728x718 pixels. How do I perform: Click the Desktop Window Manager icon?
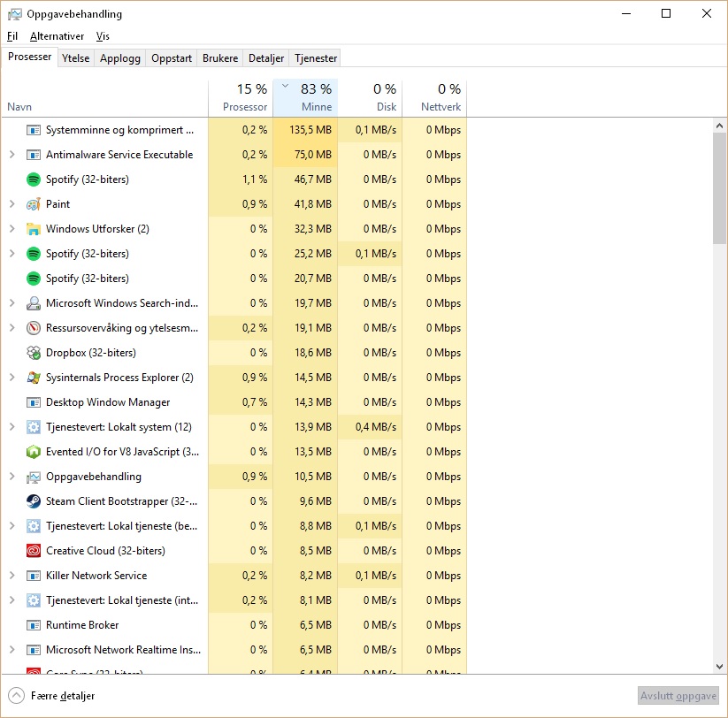34,402
